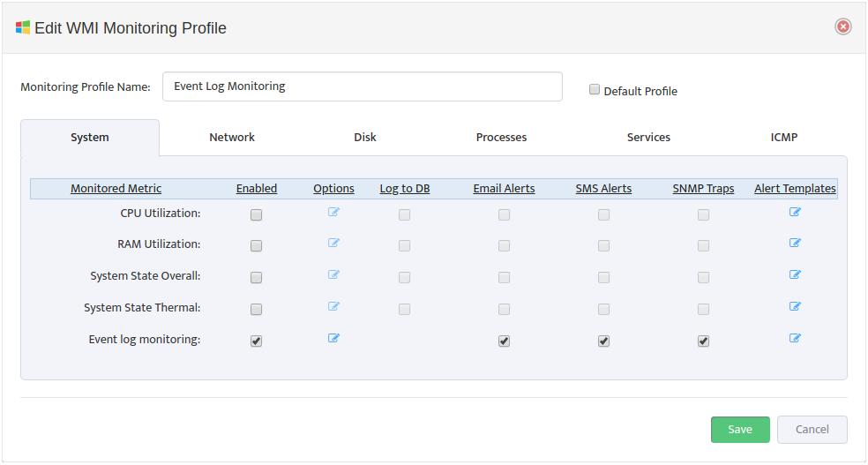Edit RAM Utilization alert template icon
The height and width of the screenshot is (465, 868).
795,243
